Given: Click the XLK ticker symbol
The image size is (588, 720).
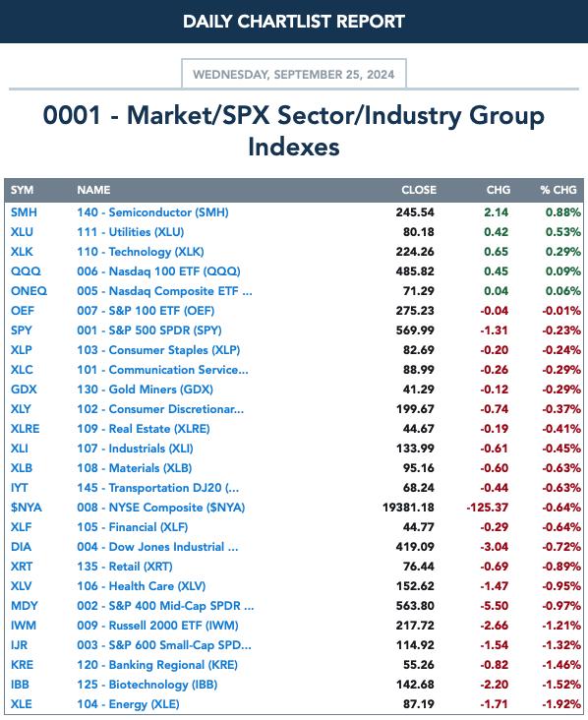Looking at the screenshot, I should tap(22, 252).
